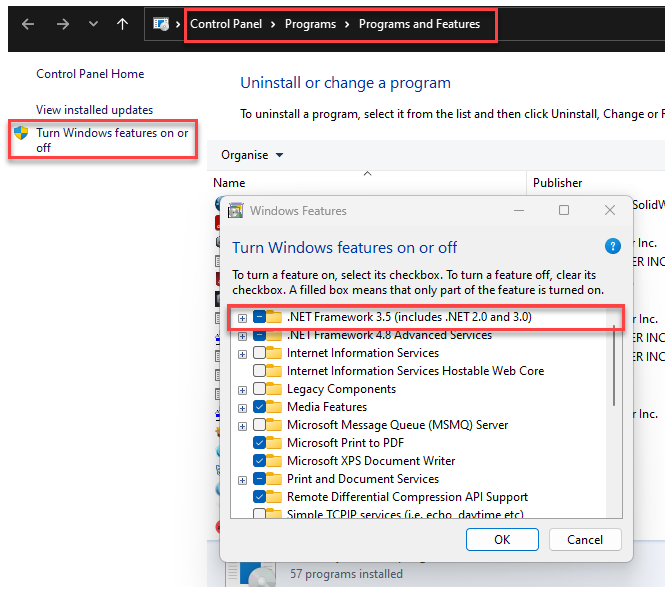Screen dimensions: 672x591
Task: Uncheck Microsoft XPS Document Writer checkbox
Action: coord(259,461)
